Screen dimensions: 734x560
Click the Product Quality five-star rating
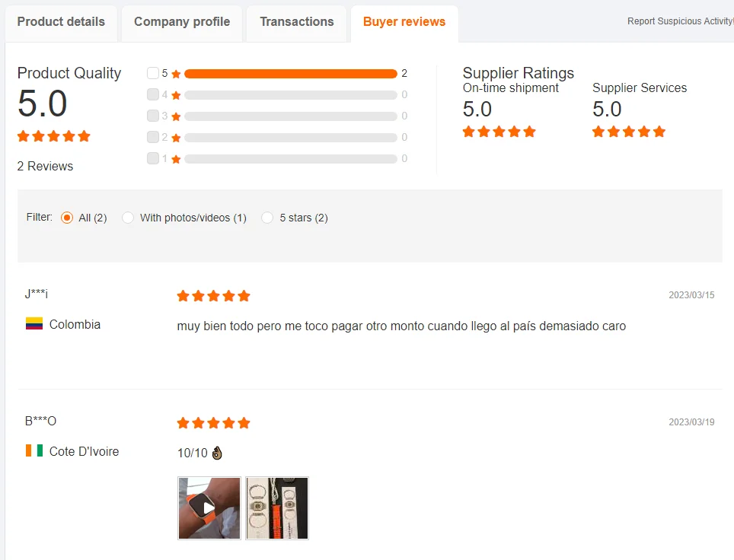[x=53, y=136]
